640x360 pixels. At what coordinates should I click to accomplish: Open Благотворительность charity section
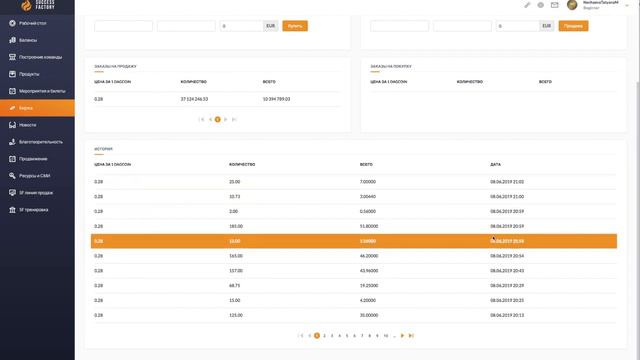click(x=41, y=142)
